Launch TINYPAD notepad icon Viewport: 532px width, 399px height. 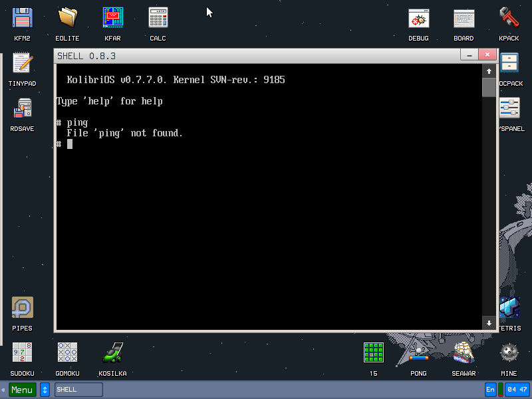(23, 63)
